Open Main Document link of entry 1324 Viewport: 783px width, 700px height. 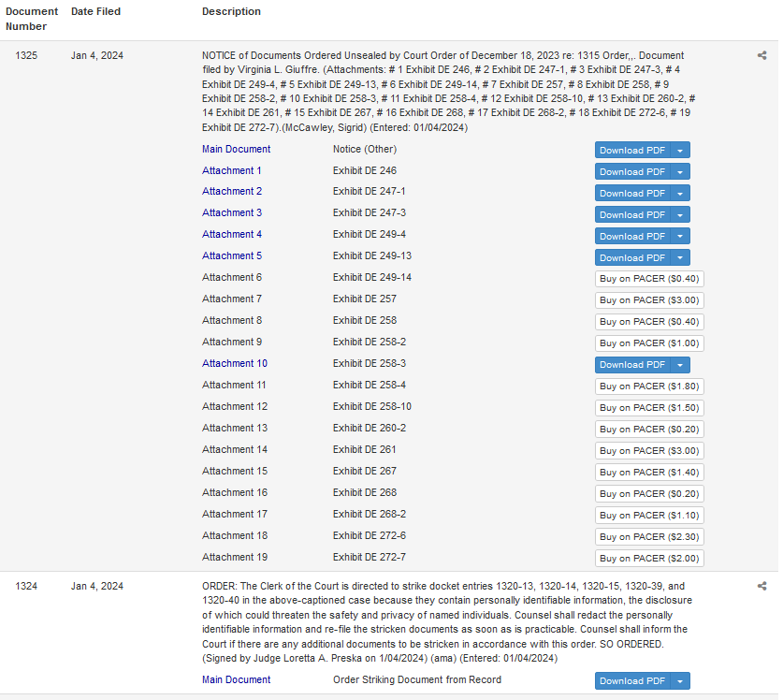(236, 679)
